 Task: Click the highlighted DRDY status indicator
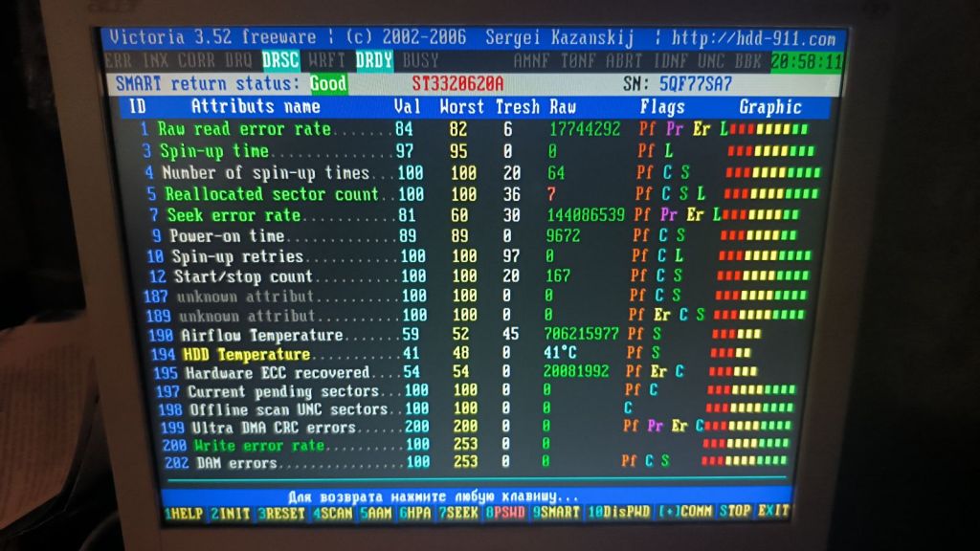pyautogui.click(x=374, y=60)
